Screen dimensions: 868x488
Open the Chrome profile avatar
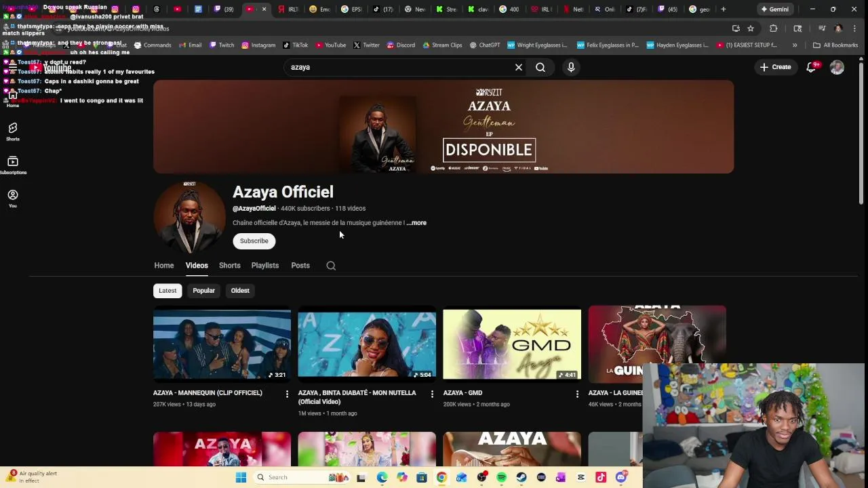838,28
